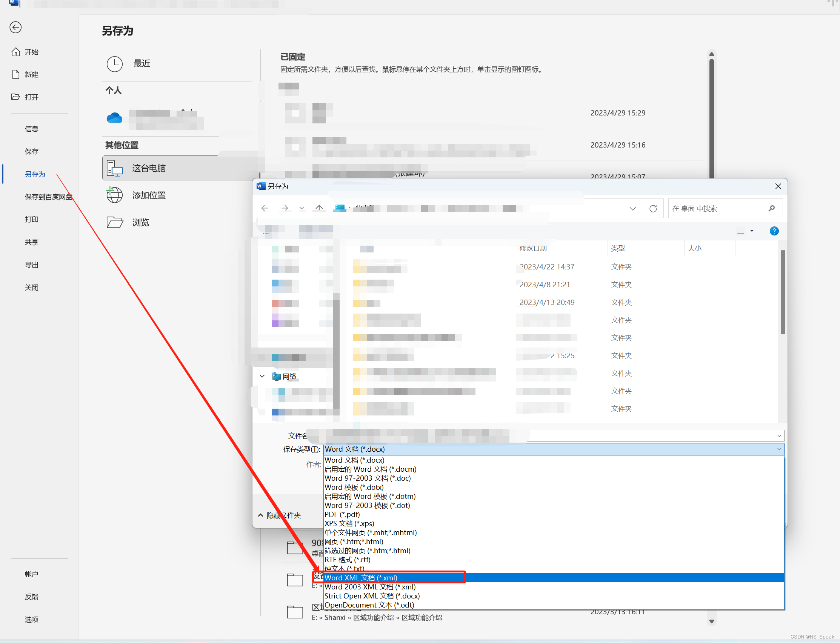Viewport: 840px width, 643px height.
Task: Select the folder dated 2023/4/8 21:21
Action: tap(545, 285)
